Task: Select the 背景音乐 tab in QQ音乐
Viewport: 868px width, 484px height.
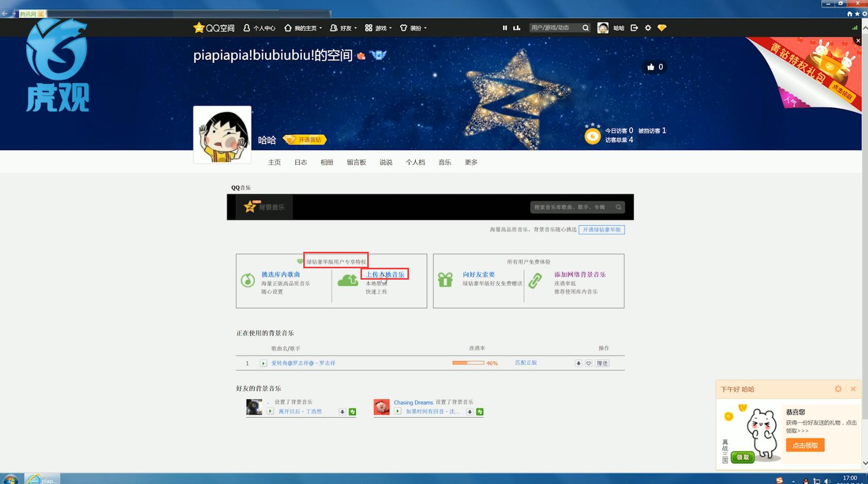Action: 265,207
